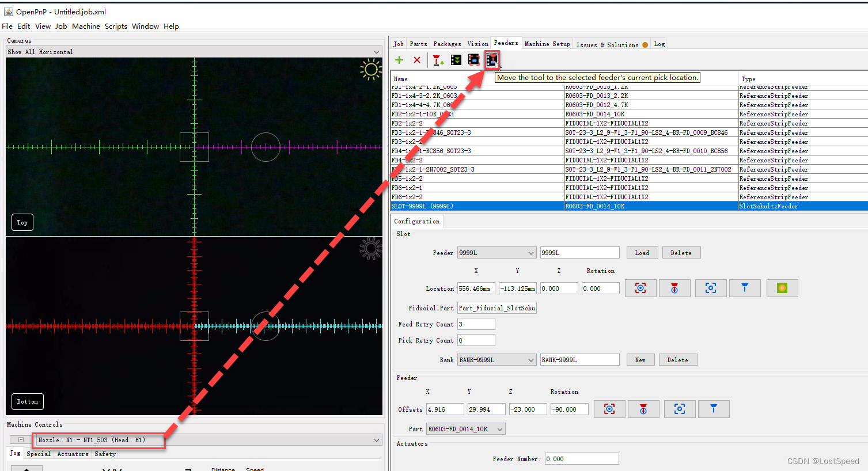Open the Nozzle N1 - NT1_503 dropdown
This screenshot has width=868, height=471.
pos(209,440)
